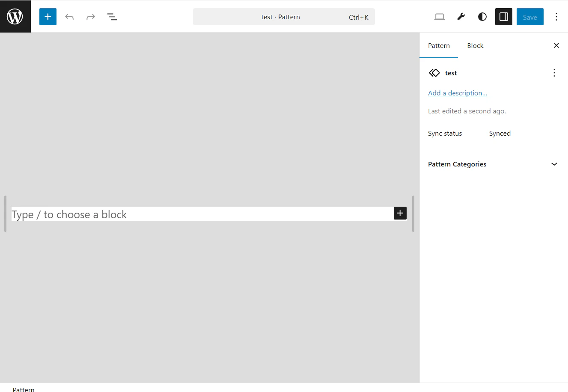Click the 'Last edited a second ago.' text
568x392 pixels.
click(x=467, y=111)
